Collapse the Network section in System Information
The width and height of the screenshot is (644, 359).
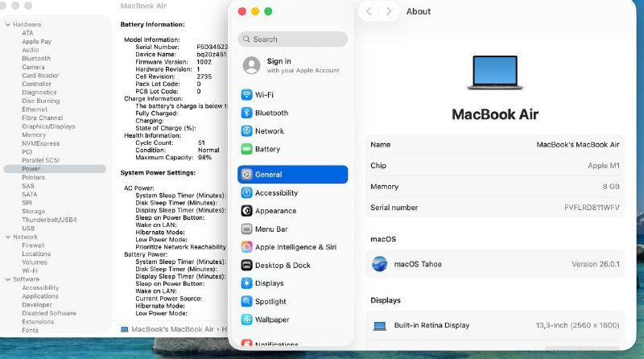coord(8,237)
